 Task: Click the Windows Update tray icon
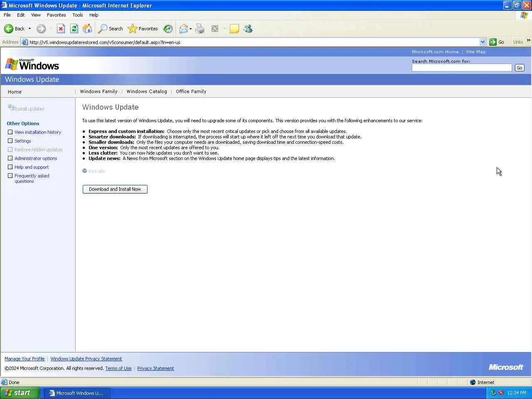pos(493,393)
